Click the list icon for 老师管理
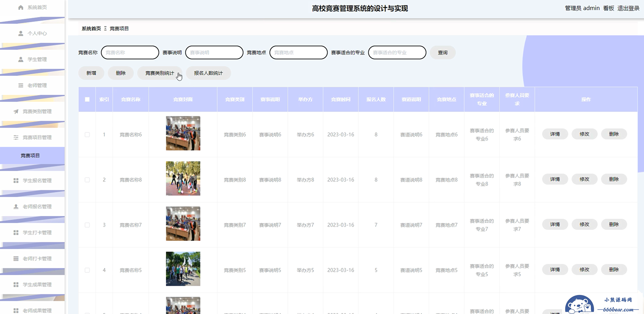The width and height of the screenshot is (644, 314). pos(21,85)
